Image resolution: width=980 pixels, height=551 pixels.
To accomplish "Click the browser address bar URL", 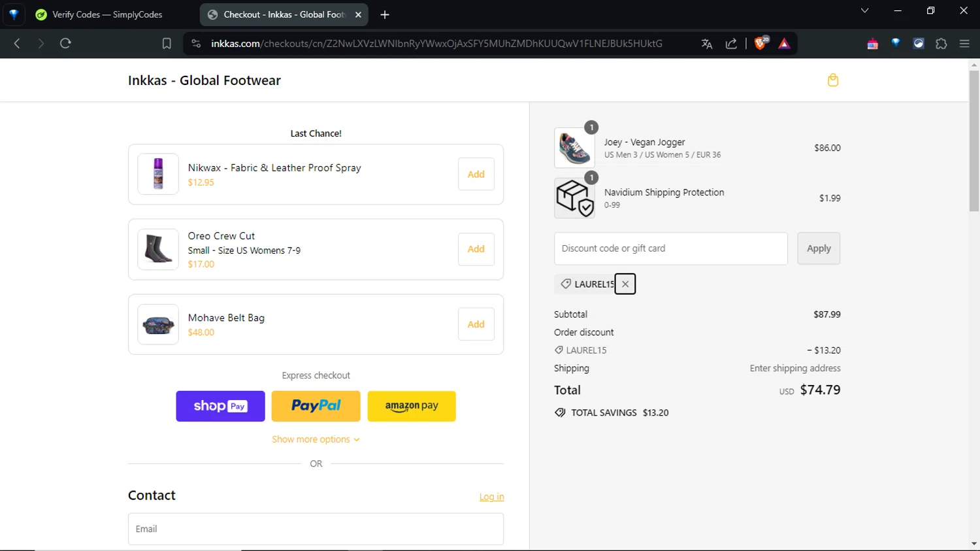I will [436, 44].
